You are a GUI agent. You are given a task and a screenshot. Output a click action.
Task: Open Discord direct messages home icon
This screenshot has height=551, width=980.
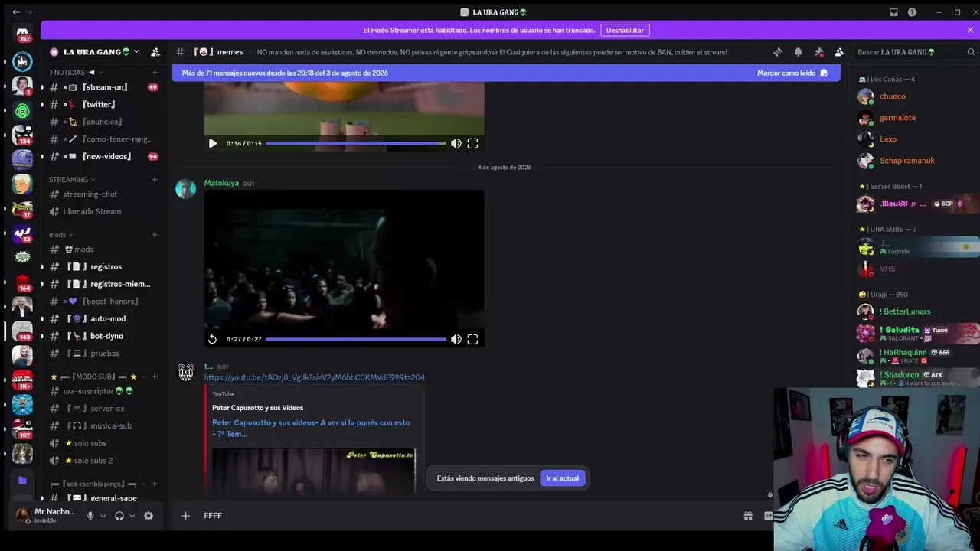[x=22, y=34]
